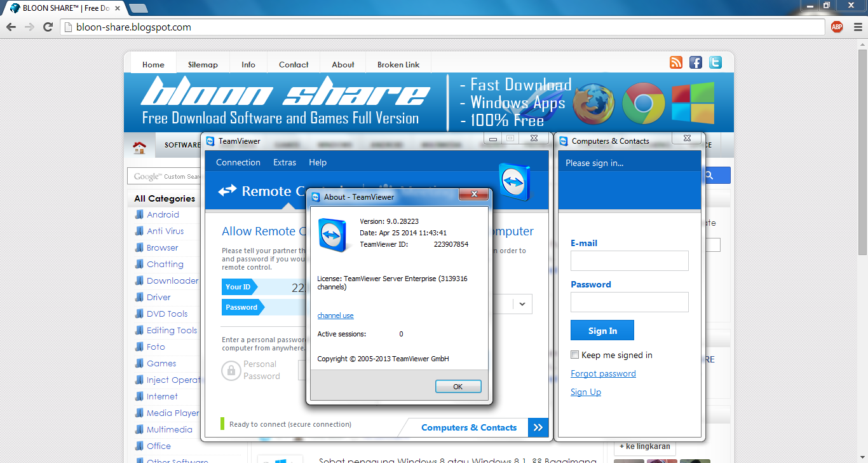Open the Browser category

[x=163, y=247]
